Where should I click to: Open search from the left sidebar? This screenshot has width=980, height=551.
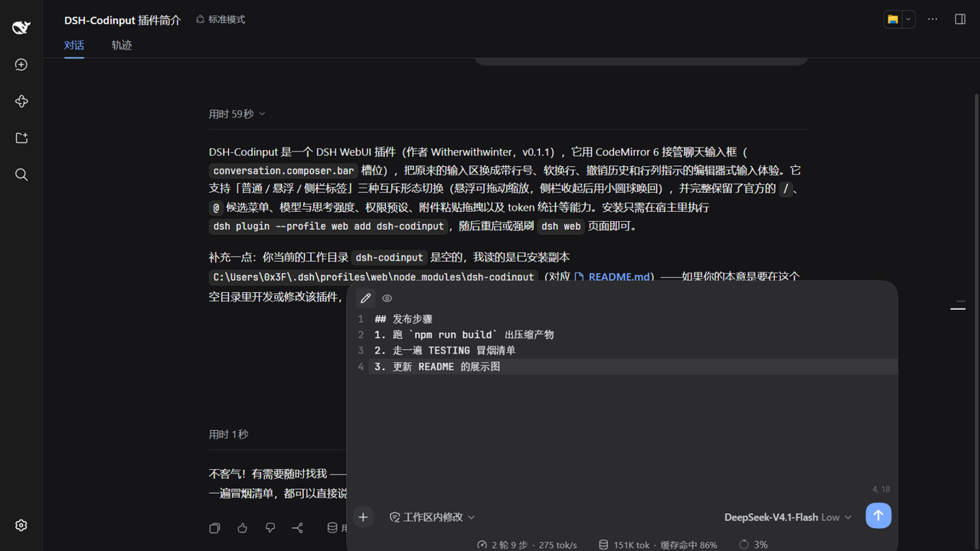click(x=21, y=174)
